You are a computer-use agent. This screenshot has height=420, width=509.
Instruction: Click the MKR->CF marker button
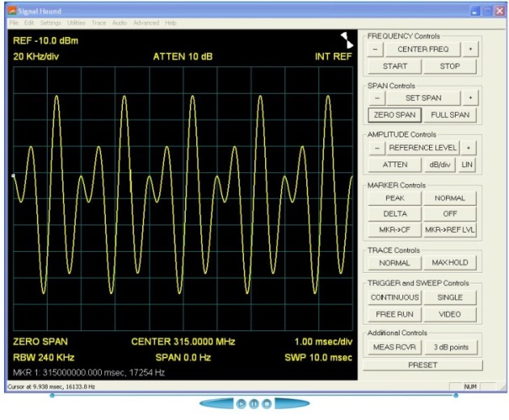tap(394, 230)
